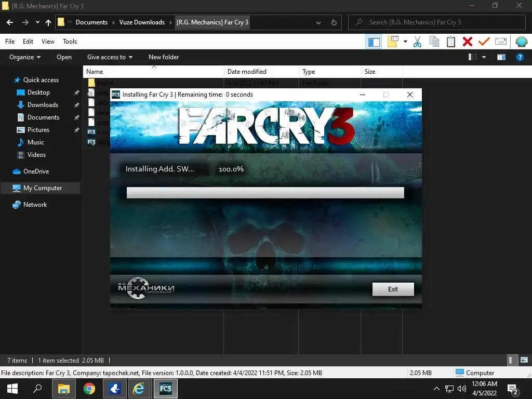Image resolution: width=532 pixels, height=399 pixels.
Task: Open the clock showing 12:06 AM
Action: tap(485, 389)
